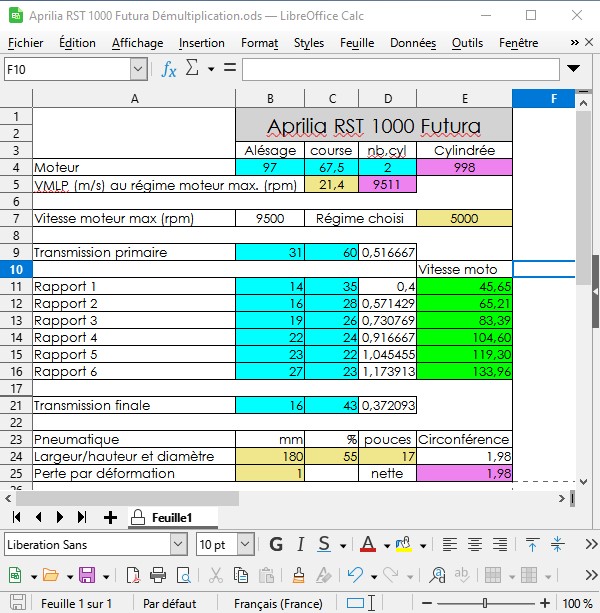The width and height of the screenshot is (600, 613).
Task: Open the Données menu
Action: coord(413,43)
